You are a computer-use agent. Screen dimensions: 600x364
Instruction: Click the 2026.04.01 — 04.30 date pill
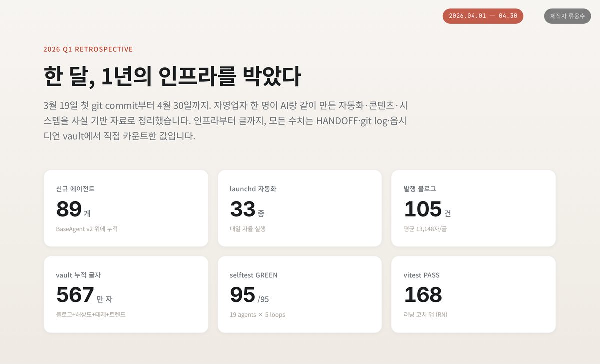(483, 16)
